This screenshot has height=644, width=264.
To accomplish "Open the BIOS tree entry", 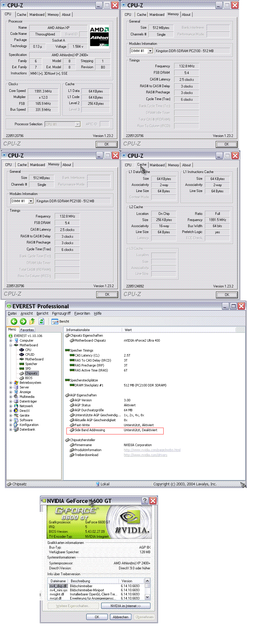I will pyautogui.click(x=29, y=378).
